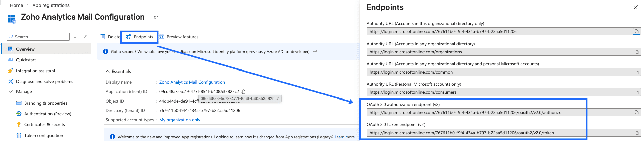Image resolution: width=644 pixels, height=141 pixels.
Task: Close the Endpoints panel
Action: click(x=635, y=7)
